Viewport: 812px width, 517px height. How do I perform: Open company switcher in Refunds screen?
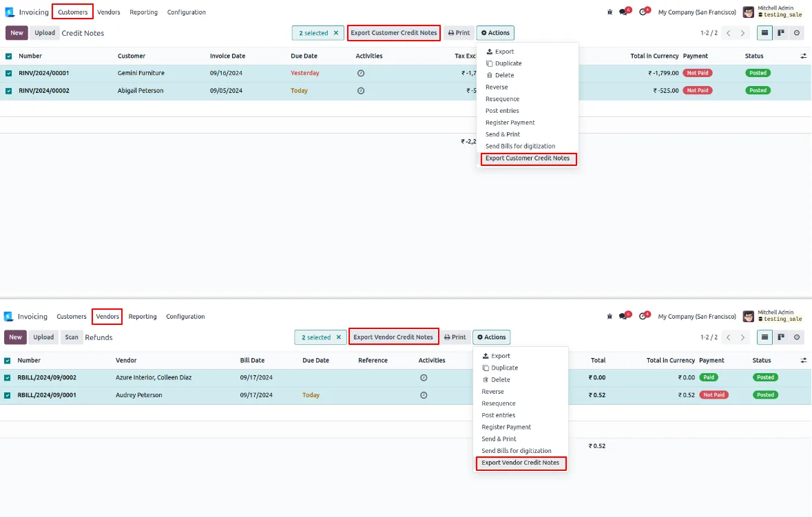[x=697, y=316]
